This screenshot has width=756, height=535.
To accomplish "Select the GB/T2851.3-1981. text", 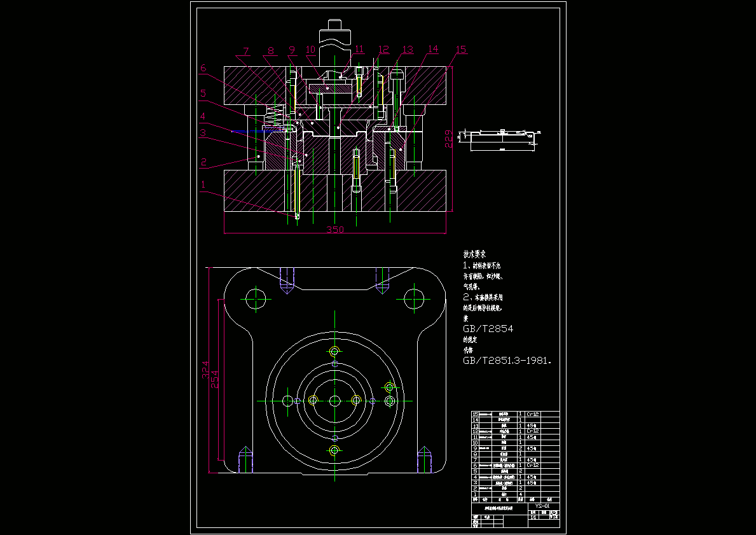I will click(507, 360).
